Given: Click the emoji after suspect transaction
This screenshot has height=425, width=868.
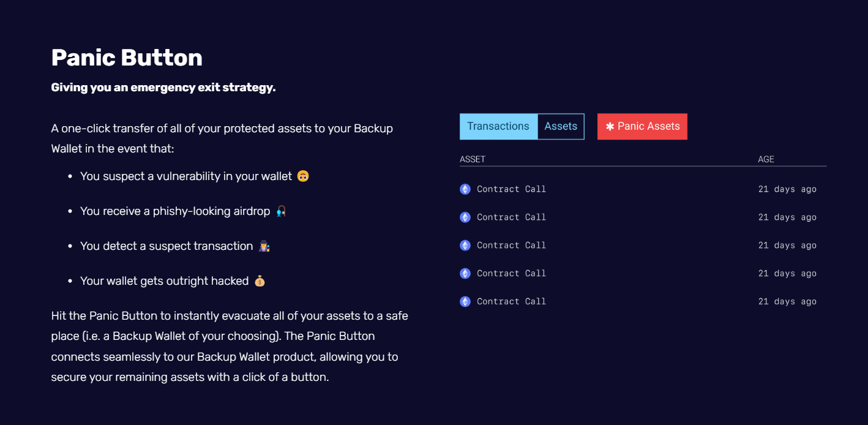Looking at the screenshot, I should (x=264, y=246).
